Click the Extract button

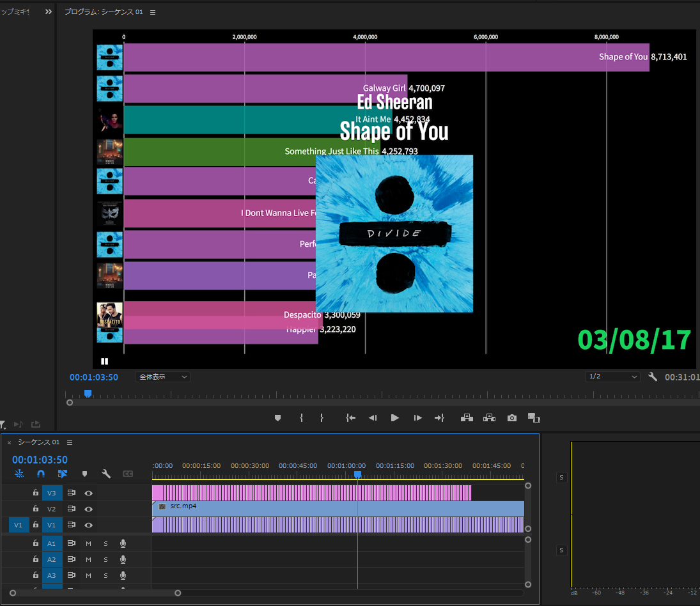[489, 418]
